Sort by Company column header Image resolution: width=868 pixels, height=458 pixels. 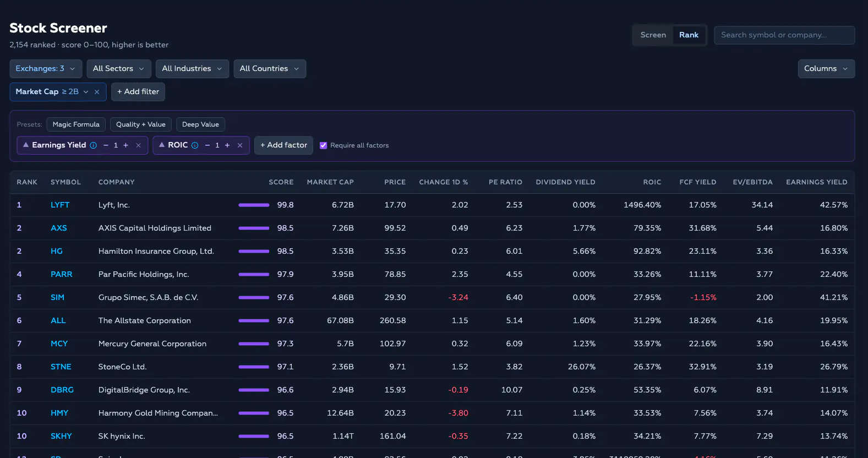tap(116, 182)
